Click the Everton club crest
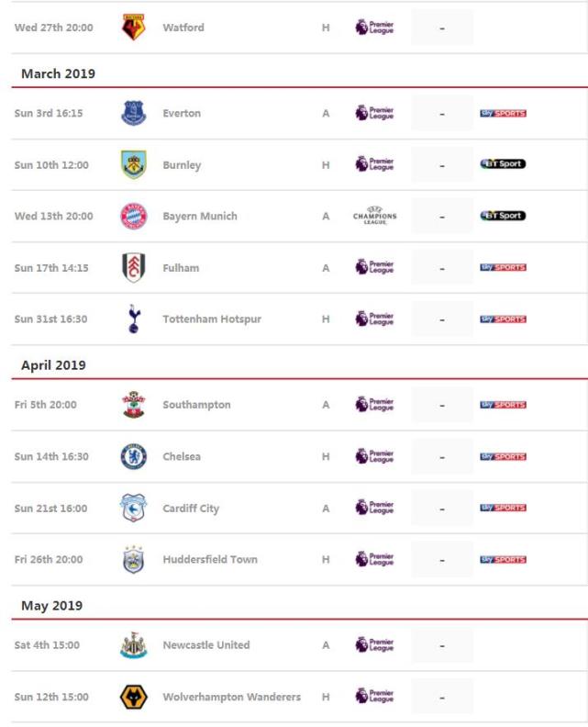The width and height of the screenshot is (588, 727). pos(134,113)
